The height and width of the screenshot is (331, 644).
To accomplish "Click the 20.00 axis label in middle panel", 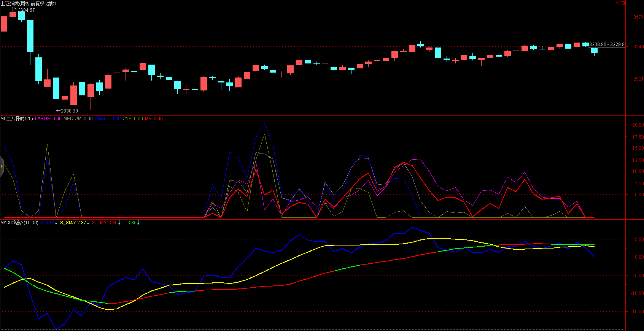I will (x=638, y=125).
